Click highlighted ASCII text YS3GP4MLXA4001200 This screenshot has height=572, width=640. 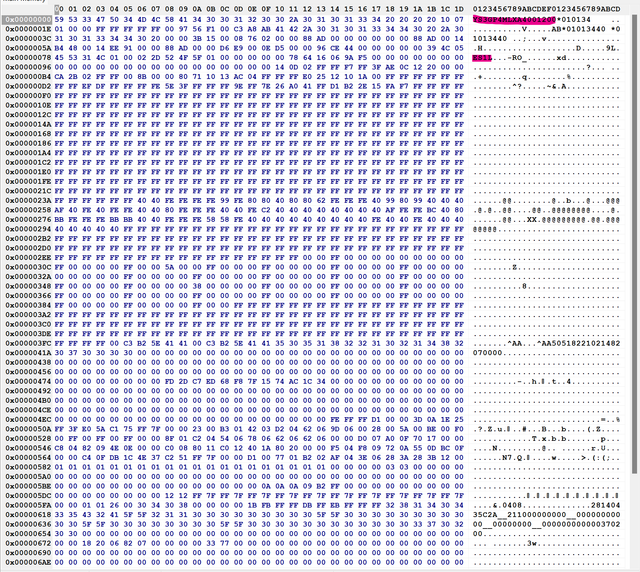pyautogui.click(x=515, y=19)
